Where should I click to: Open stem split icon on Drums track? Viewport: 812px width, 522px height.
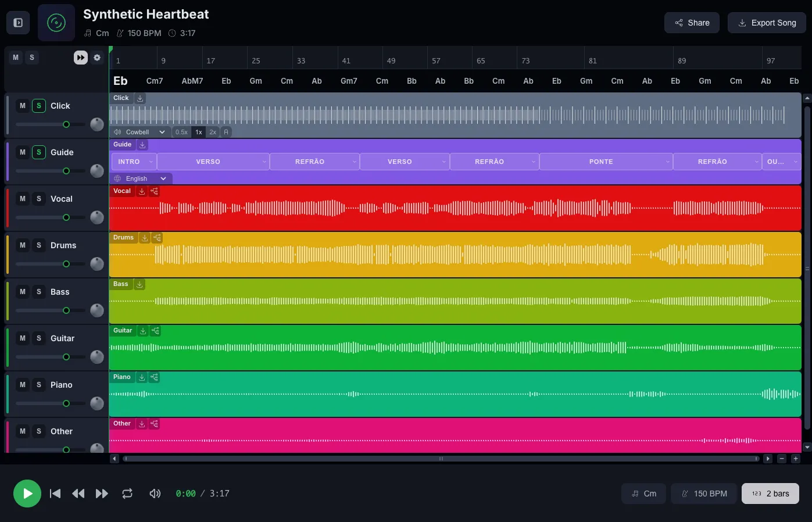158,238
